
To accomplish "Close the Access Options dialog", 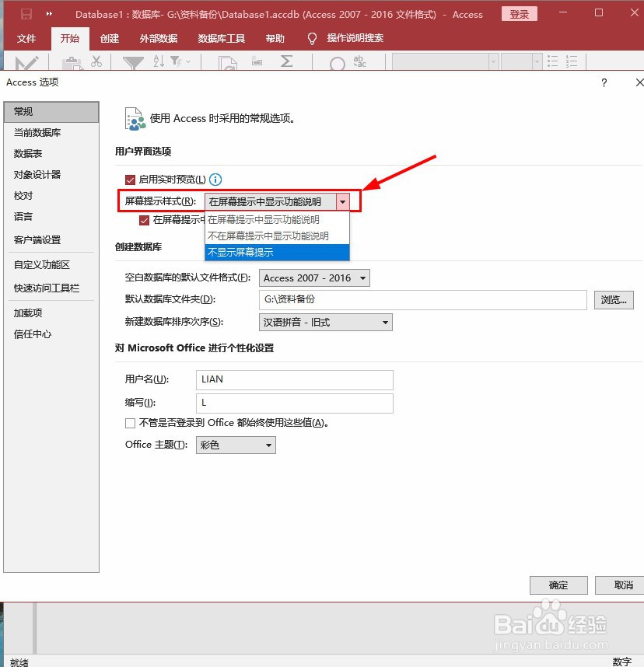I will point(639,82).
